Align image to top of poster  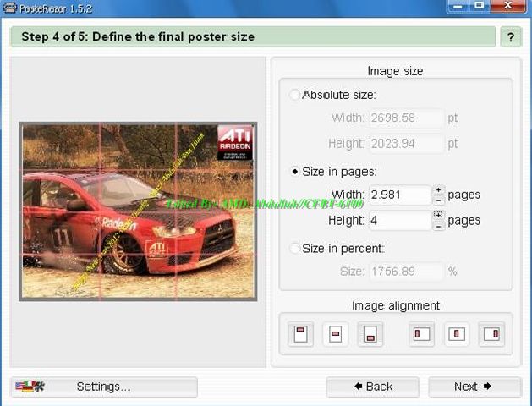pos(300,334)
